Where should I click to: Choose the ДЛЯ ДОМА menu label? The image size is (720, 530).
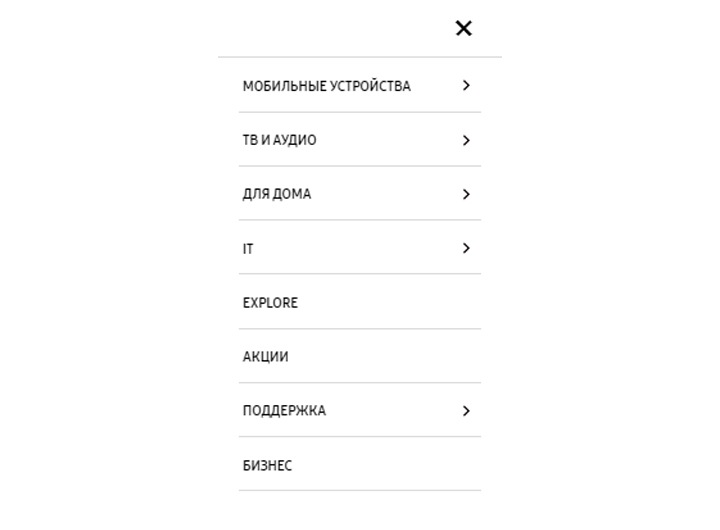pyautogui.click(x=276, y=194)
